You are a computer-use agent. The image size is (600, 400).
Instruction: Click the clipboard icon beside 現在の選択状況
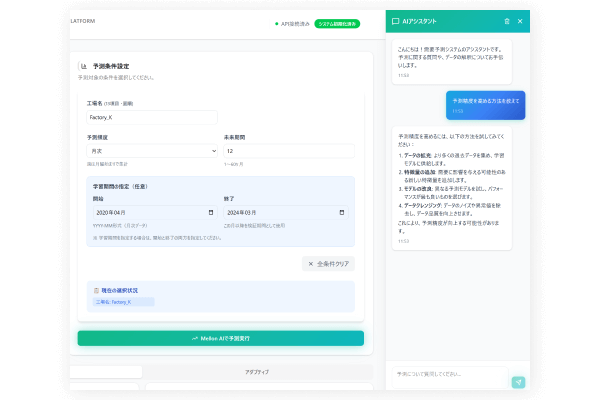click(x=96, y=290)
